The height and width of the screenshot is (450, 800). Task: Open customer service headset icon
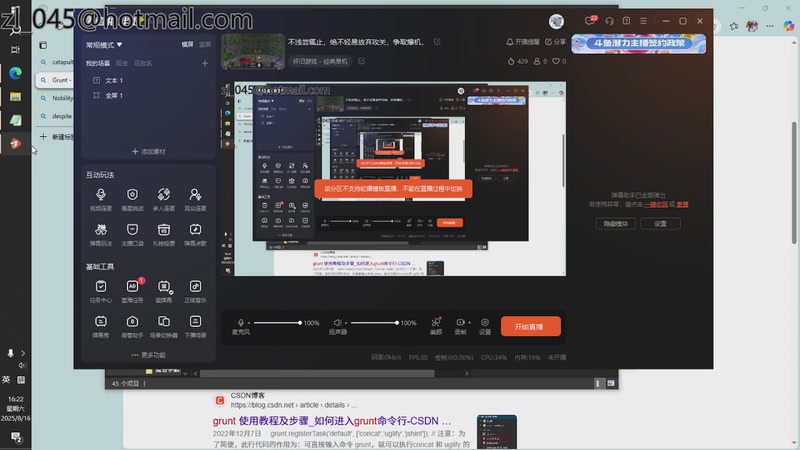[609, 21]
